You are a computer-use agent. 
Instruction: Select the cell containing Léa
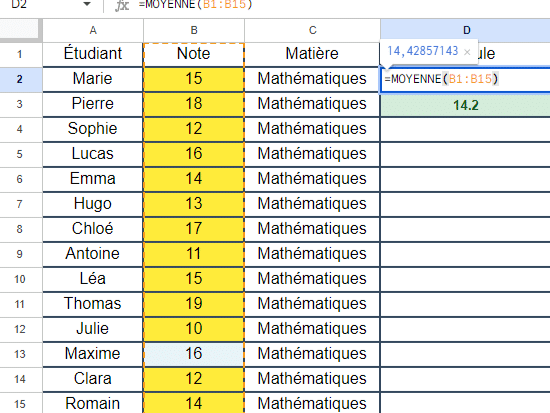pyautogui.click(x=93, y=279)
